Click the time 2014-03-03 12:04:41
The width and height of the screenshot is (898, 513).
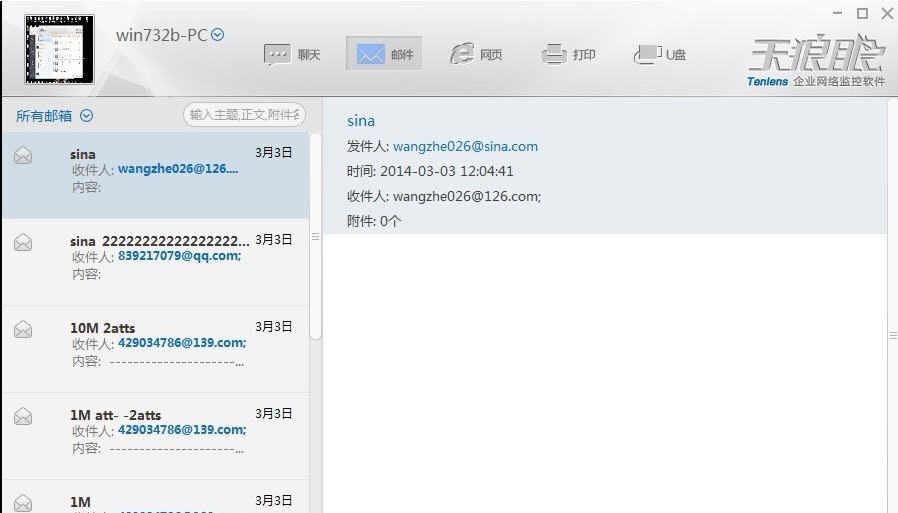(x=447, y=171)
